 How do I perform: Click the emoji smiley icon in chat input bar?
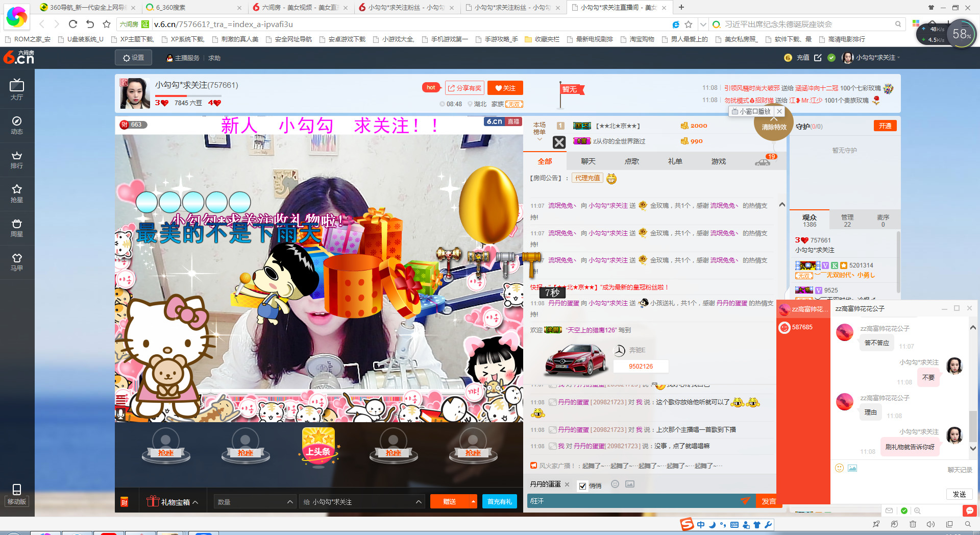tap(615, 484)
